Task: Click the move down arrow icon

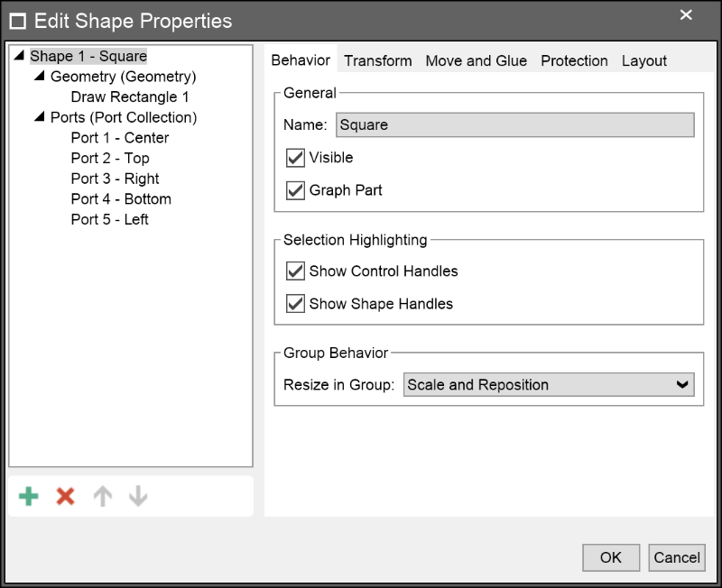Action: [138, 496]
